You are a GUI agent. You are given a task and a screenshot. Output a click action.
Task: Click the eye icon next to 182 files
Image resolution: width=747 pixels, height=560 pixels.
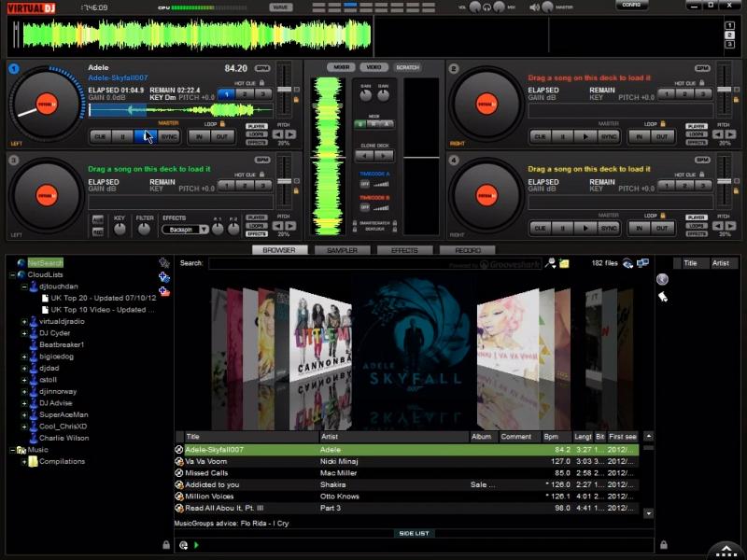627,263
